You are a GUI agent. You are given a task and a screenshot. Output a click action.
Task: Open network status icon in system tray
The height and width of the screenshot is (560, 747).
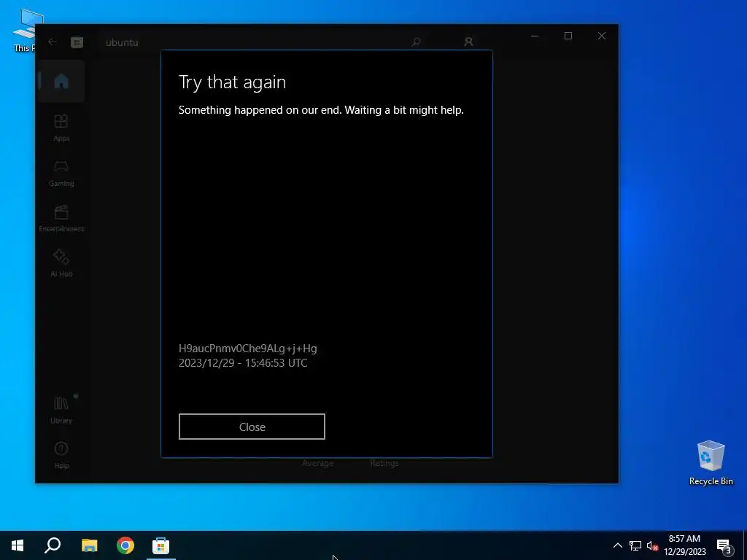tap(635, 545)
